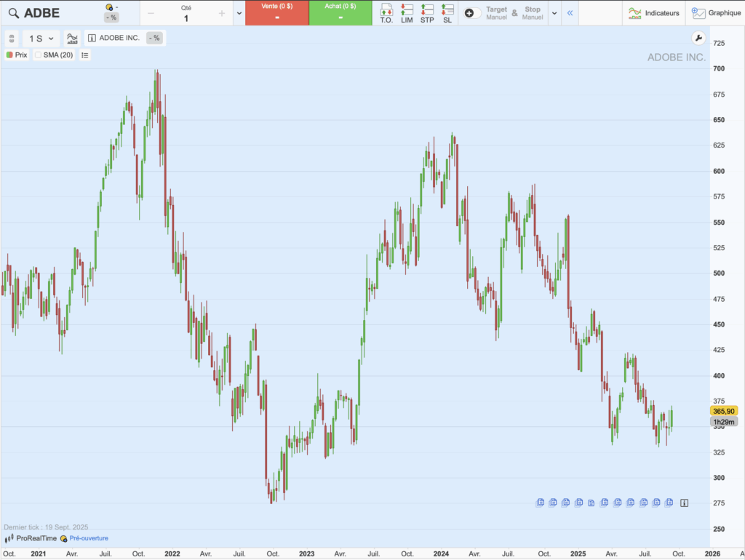The width and height of the screenshot is (745, 560).
Task: Open a news document icon on the chart
Action: point(540,502)
